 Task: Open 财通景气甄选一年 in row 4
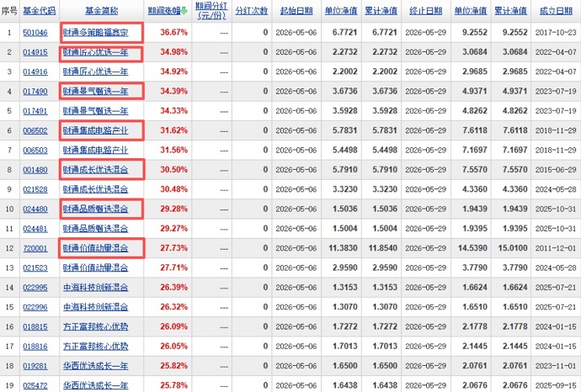point(96,91)
